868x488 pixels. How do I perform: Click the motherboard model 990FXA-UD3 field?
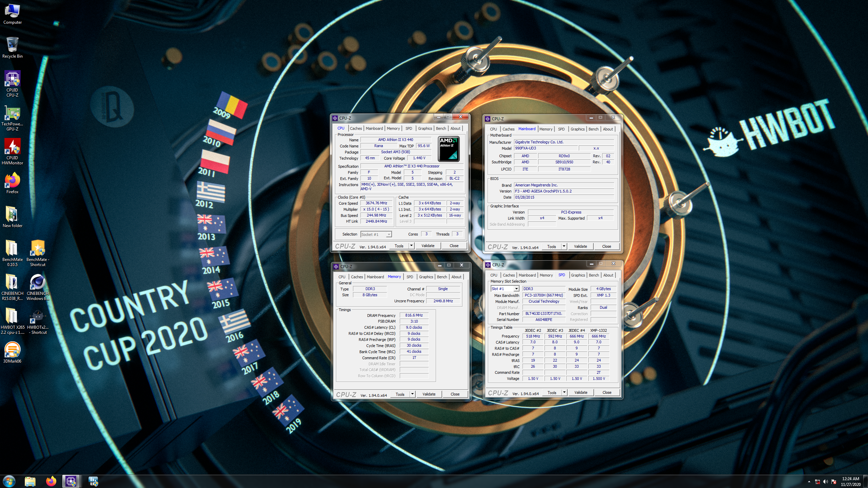[546, 148]
